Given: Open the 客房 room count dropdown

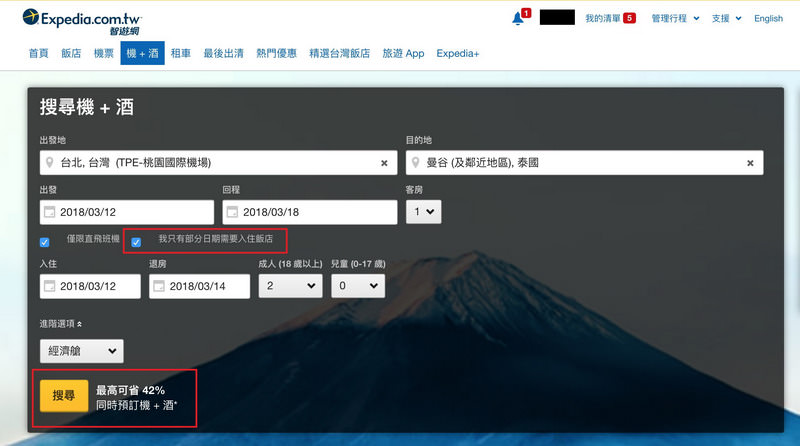Looking at the screenshot, I should 423,212.
